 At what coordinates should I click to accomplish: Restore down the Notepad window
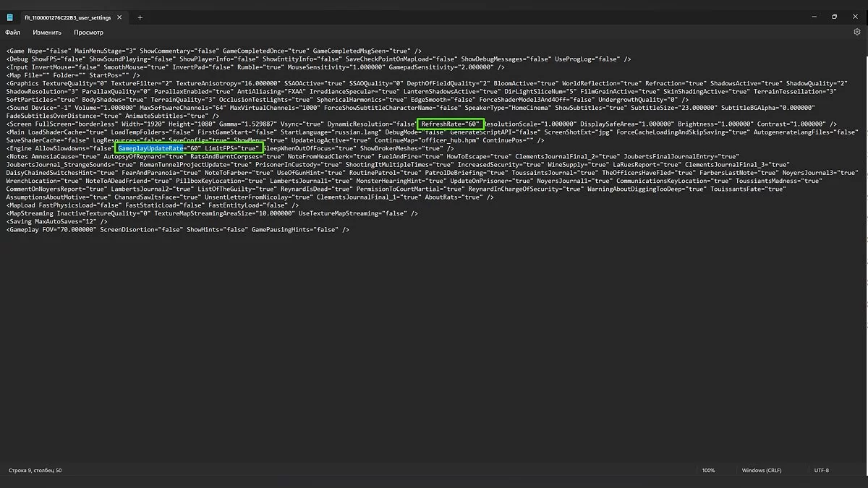point(834,17)
